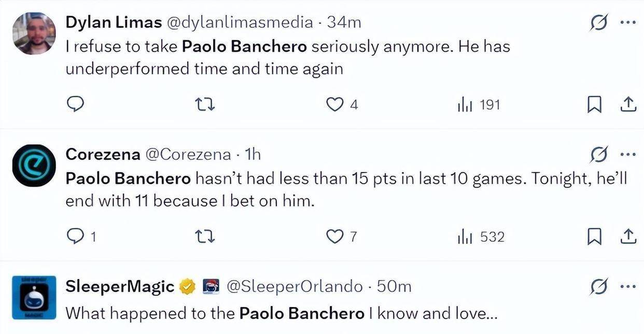
Task: Open Dylan Limas's profile name
Action: click(x=114, y=22)
